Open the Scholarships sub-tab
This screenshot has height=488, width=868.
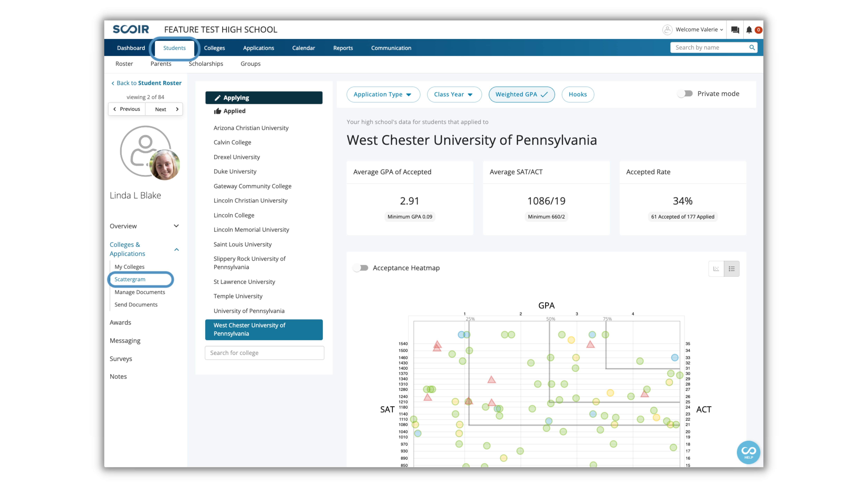pyautogui.click(x=206, y=64)
